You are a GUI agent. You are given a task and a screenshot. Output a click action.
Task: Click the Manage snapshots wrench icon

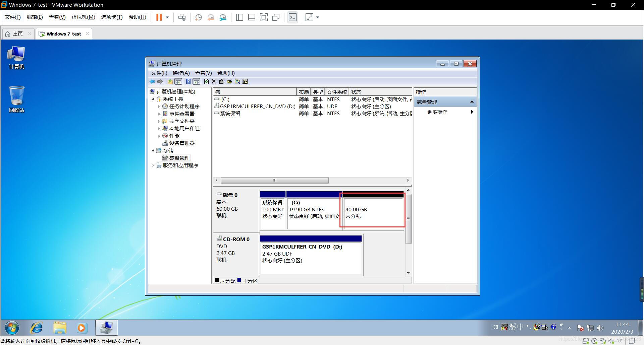223,17
